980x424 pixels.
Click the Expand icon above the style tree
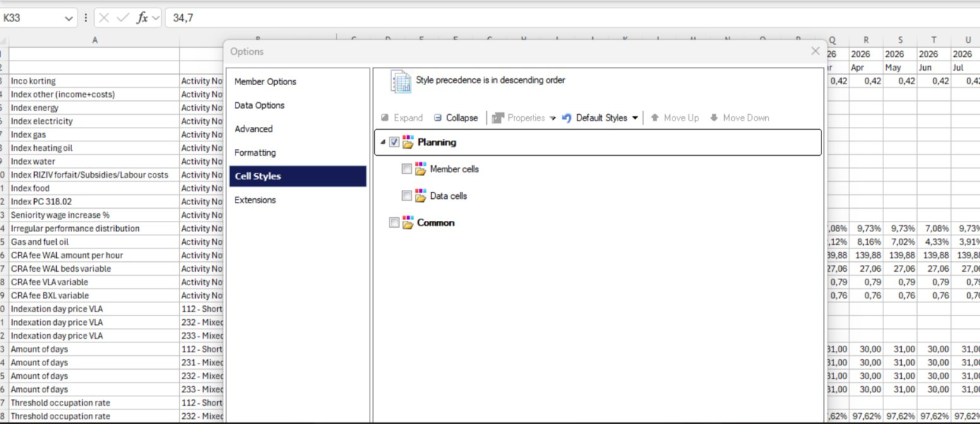(385, 117)
